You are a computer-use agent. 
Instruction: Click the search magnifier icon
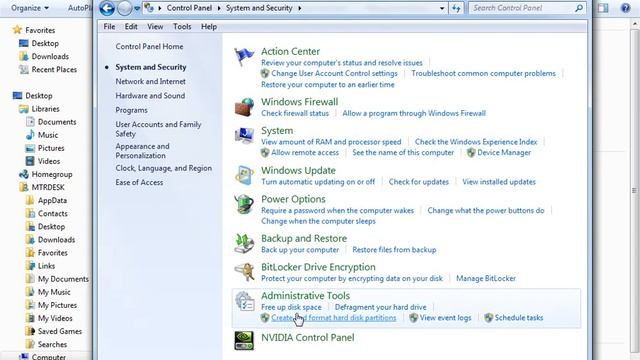[x=579, y=8]
